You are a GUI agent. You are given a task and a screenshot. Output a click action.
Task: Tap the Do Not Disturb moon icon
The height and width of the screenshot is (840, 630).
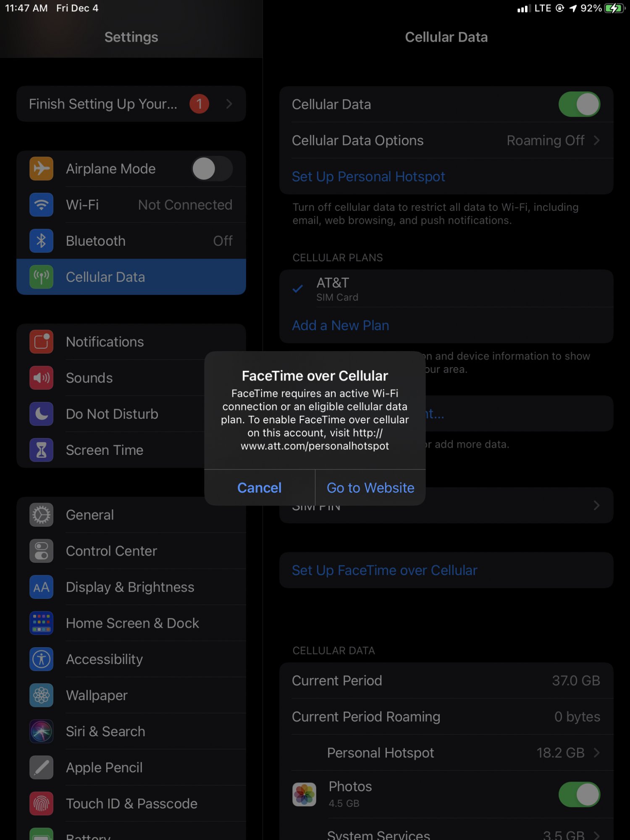tap(41, 414)
